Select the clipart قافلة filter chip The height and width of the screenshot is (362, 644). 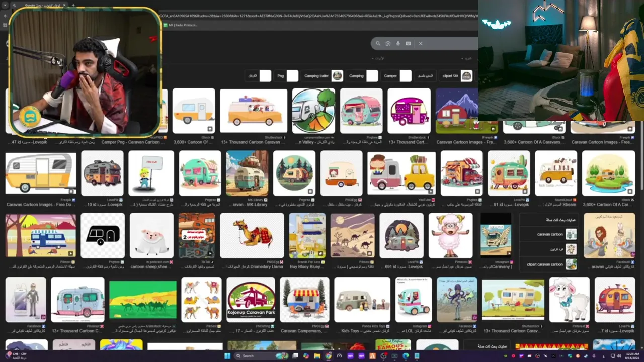pyautogui.click(x=456, y=76)
